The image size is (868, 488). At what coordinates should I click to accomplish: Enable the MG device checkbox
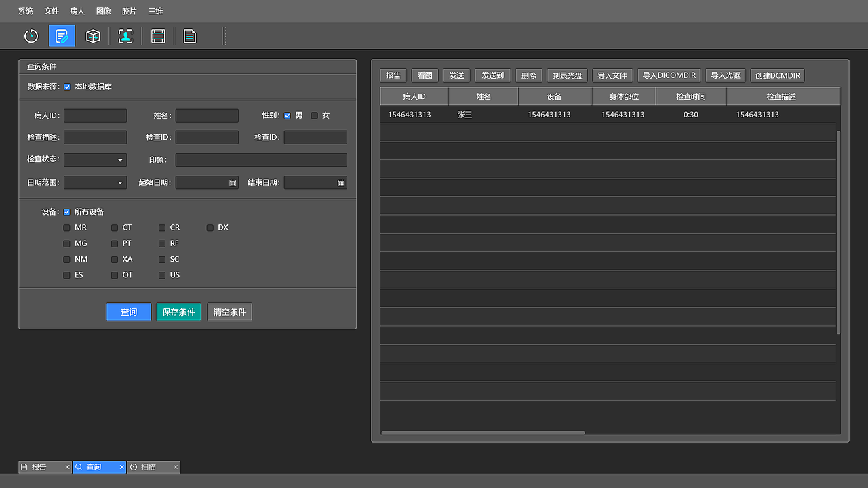click(x=66, y=243)
